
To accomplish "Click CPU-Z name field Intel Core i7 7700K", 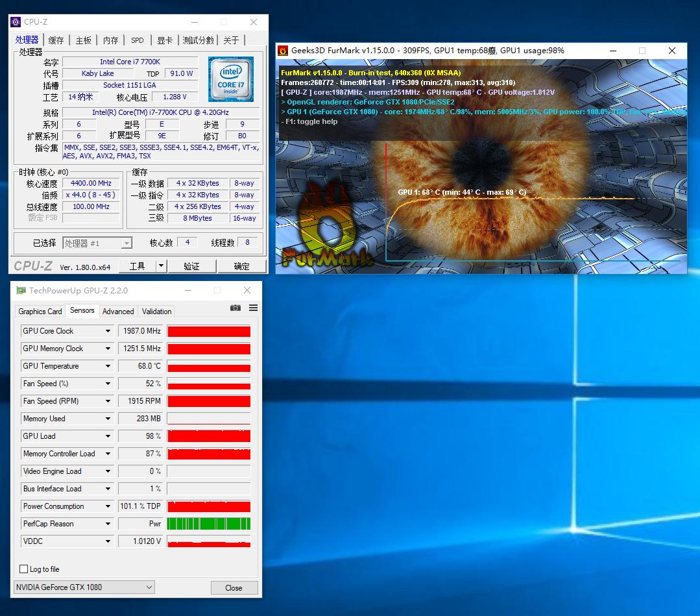I will [130, 62].
